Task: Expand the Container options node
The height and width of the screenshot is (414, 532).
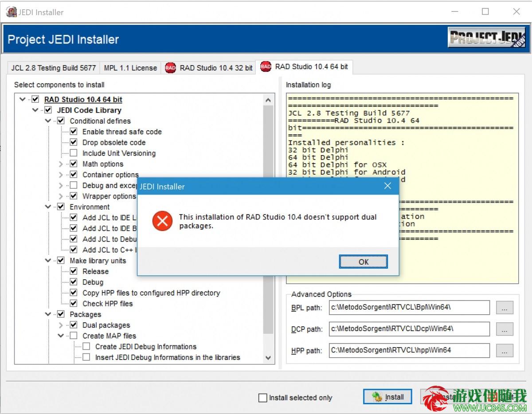Action: click(61, 175)
